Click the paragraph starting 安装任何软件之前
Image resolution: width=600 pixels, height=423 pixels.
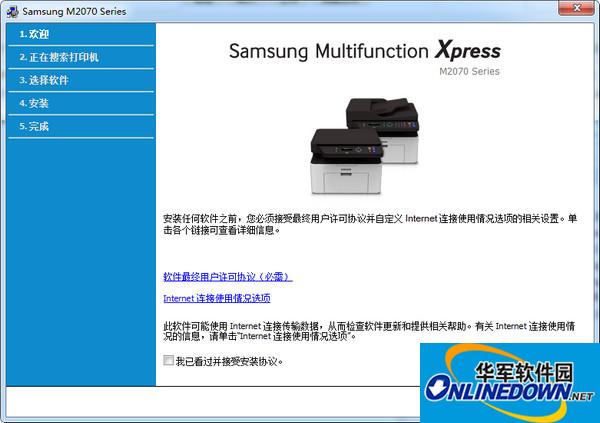370,224
